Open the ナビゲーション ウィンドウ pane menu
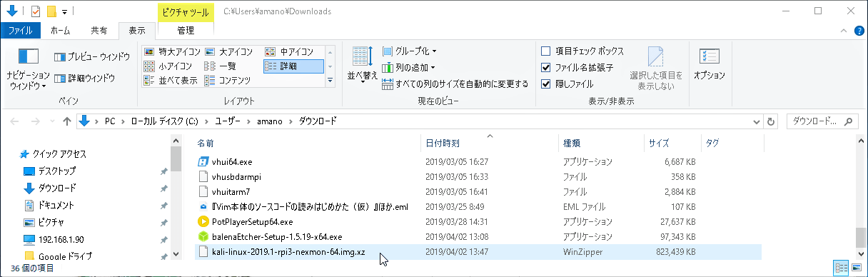 pos(28,69)
